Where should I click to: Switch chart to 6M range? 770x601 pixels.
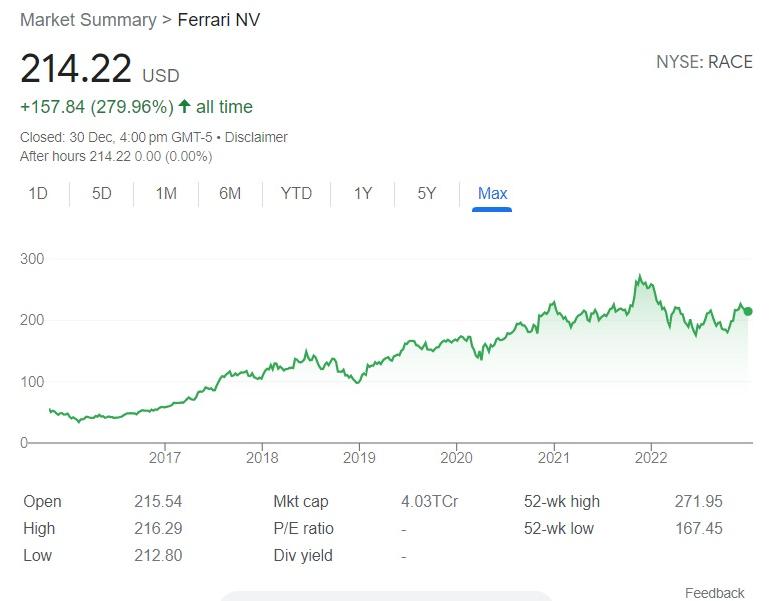230,193
